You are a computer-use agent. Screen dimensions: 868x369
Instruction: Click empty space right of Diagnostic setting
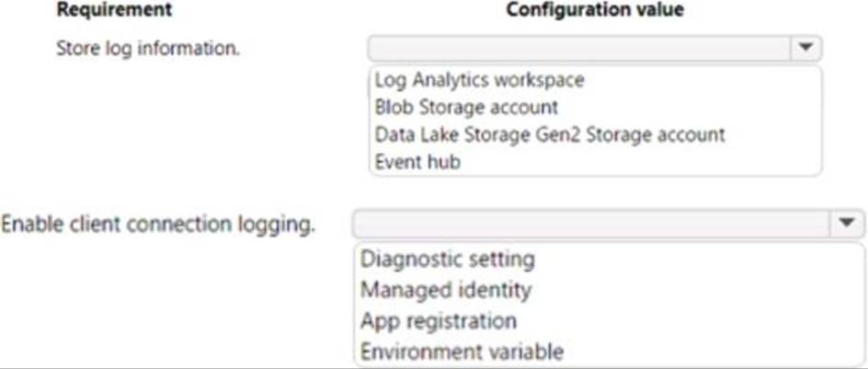(699, 259)
